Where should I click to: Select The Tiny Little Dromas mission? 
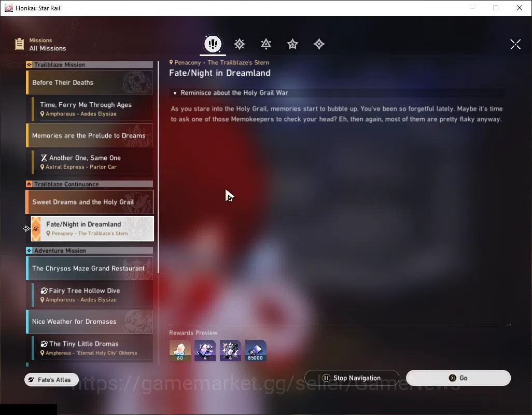pos(92,348)
